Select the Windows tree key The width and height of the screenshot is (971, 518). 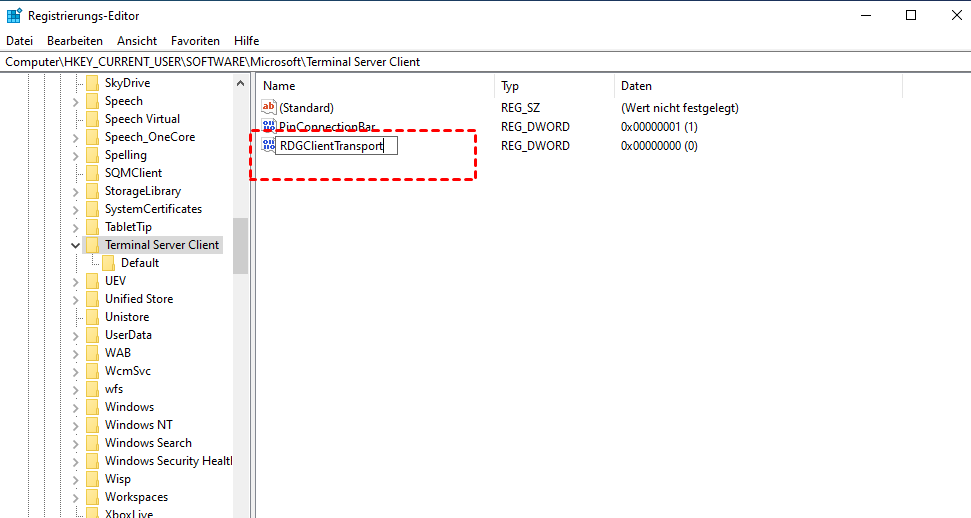pos(129,407)
